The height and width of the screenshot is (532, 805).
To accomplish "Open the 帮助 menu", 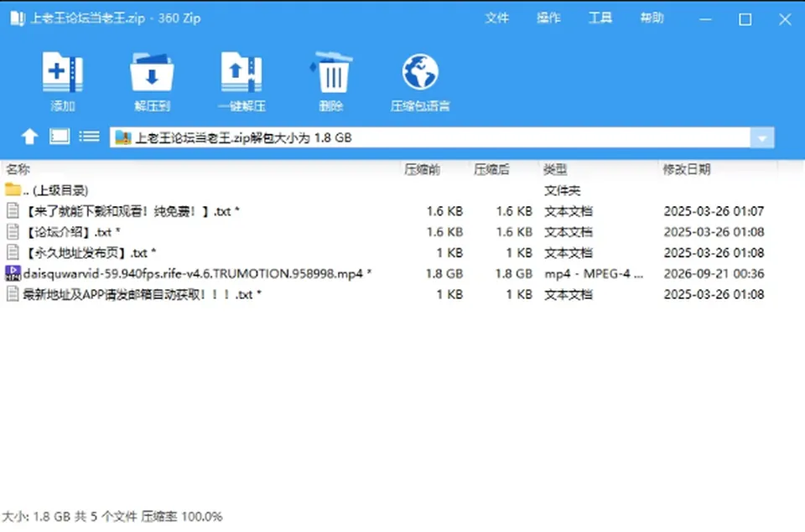I will click(x=652, y=18).
